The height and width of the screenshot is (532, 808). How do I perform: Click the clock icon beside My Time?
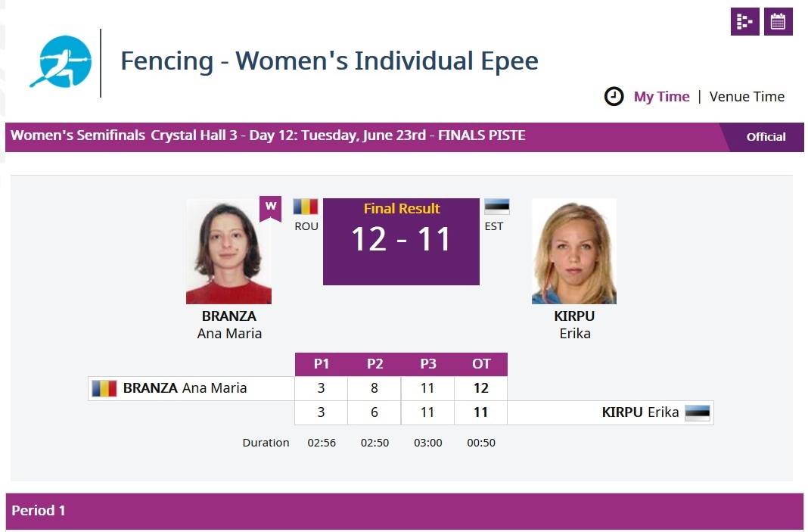pos(614,96)
